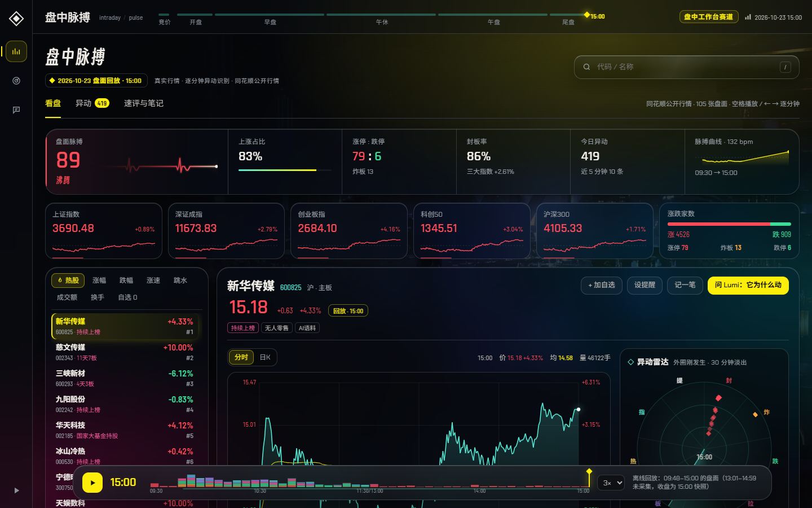Switch chart to 日K view

265,357
